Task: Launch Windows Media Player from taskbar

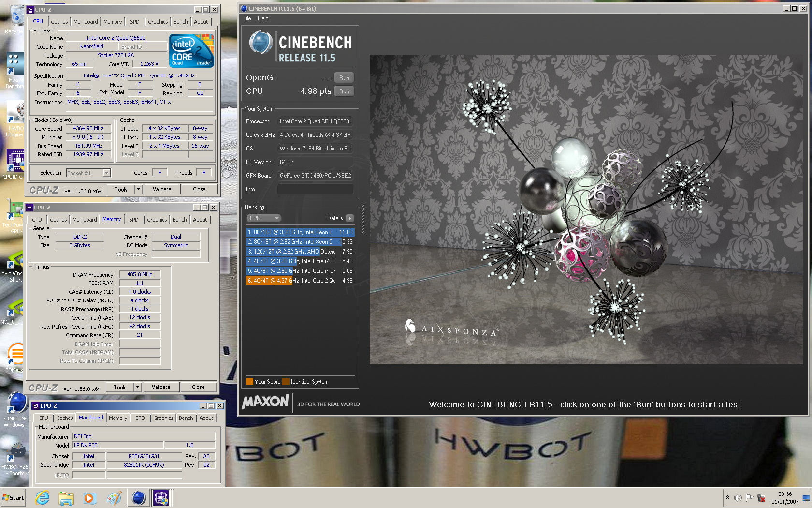Action: [x=89, y=497]
